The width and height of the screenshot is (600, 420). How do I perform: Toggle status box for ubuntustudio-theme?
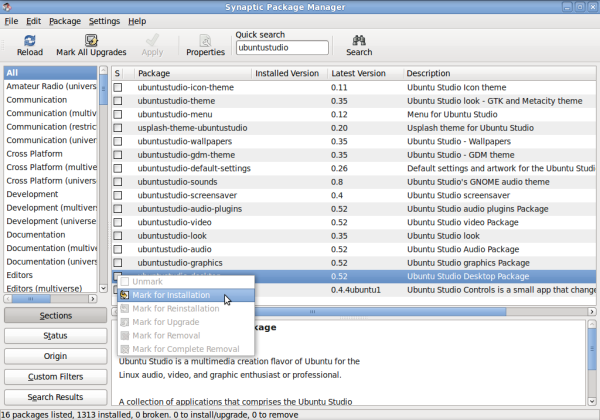point(118,101)
